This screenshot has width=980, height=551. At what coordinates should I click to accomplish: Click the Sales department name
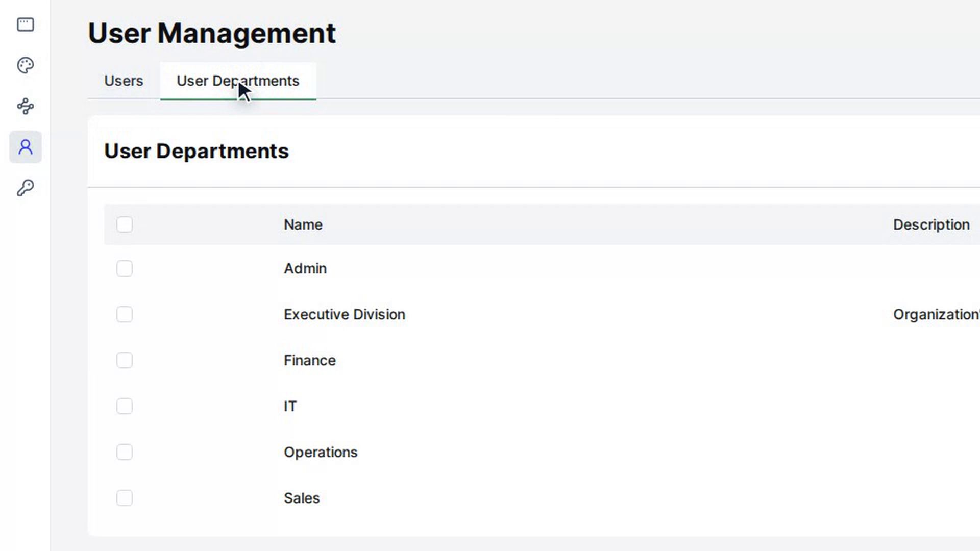coord(302,498)
